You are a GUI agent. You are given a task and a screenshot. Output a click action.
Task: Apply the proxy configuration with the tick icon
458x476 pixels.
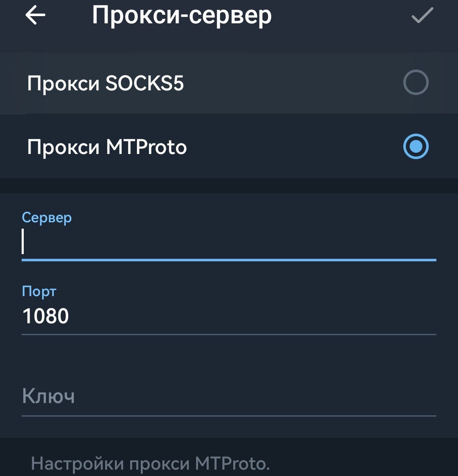tap(421, 16)
